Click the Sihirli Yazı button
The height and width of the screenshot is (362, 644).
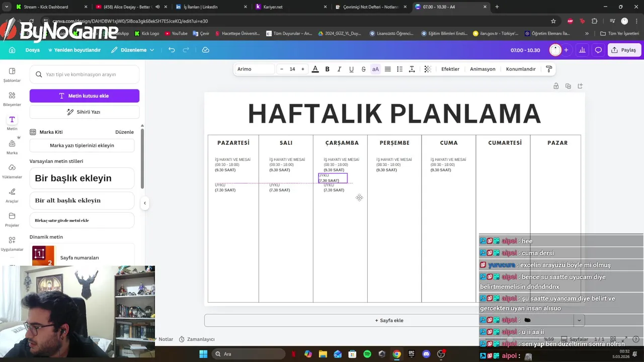click(85, 112)
